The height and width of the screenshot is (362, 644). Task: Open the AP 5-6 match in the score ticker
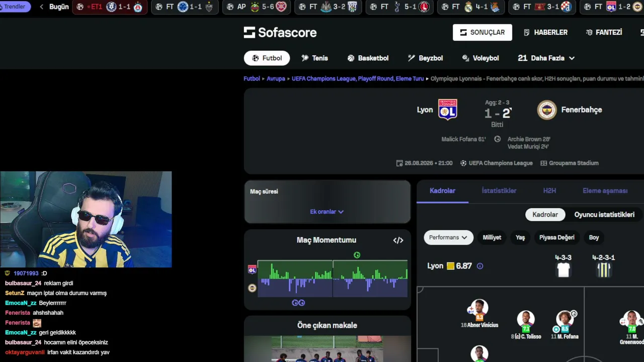pos(257,7)
